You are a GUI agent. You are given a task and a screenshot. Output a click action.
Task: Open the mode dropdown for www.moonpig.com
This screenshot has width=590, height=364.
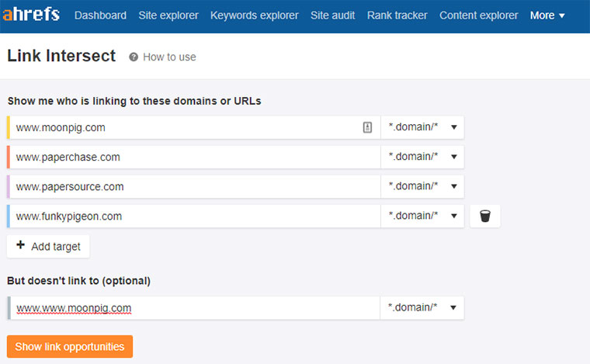pyautogui.click(x=422, y=127)
